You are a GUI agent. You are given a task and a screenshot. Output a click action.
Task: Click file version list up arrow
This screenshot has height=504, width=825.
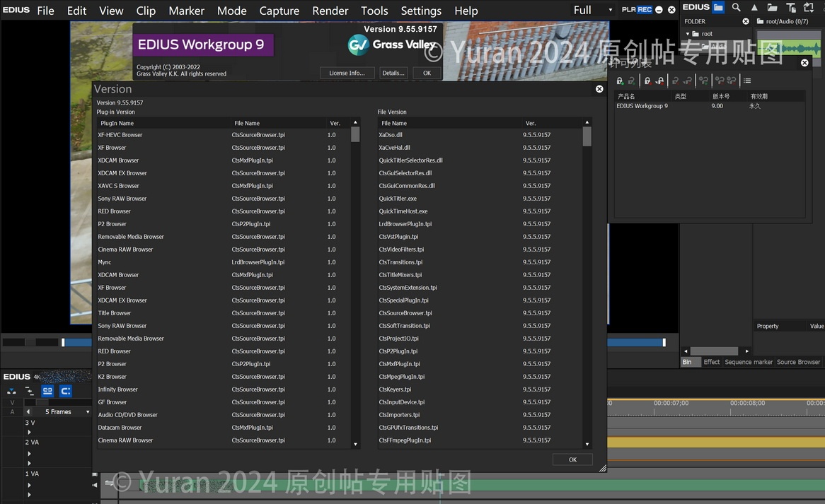point(587,122)
